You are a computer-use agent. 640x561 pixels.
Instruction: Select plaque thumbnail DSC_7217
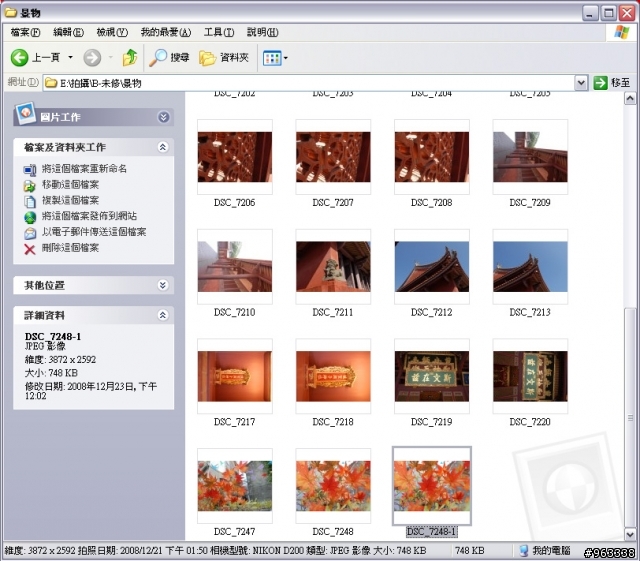235,376
